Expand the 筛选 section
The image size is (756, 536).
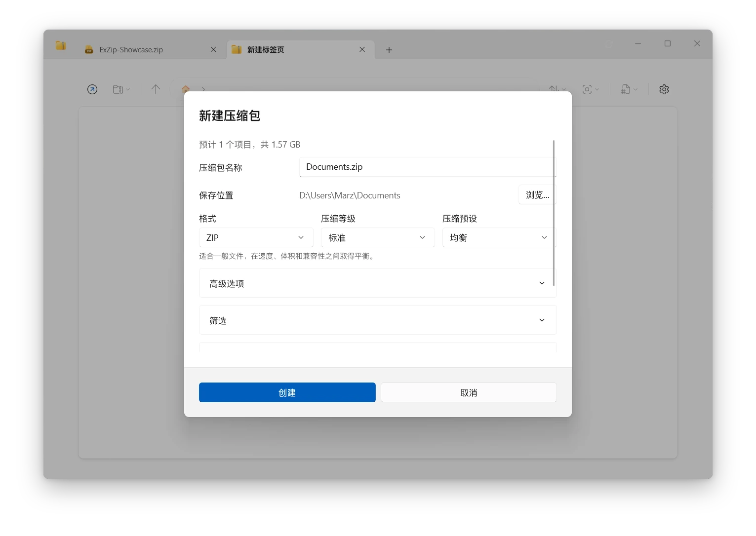tap(378, 320)
